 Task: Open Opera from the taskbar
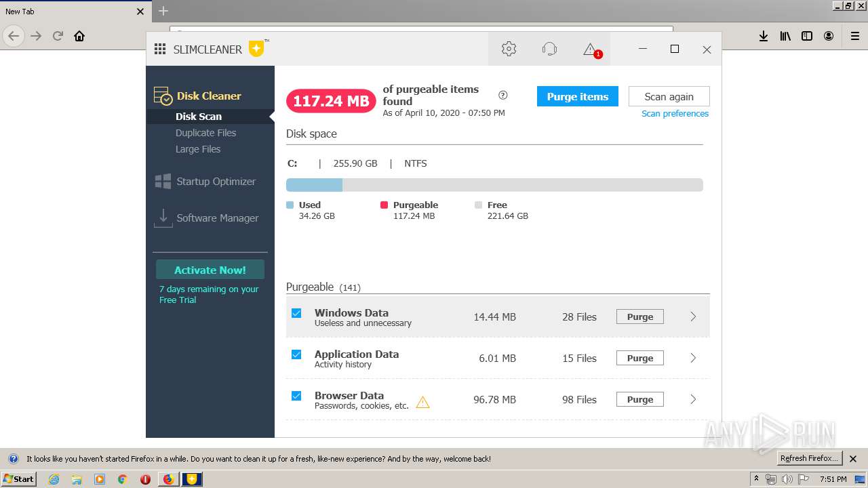(x=145, y=479)
